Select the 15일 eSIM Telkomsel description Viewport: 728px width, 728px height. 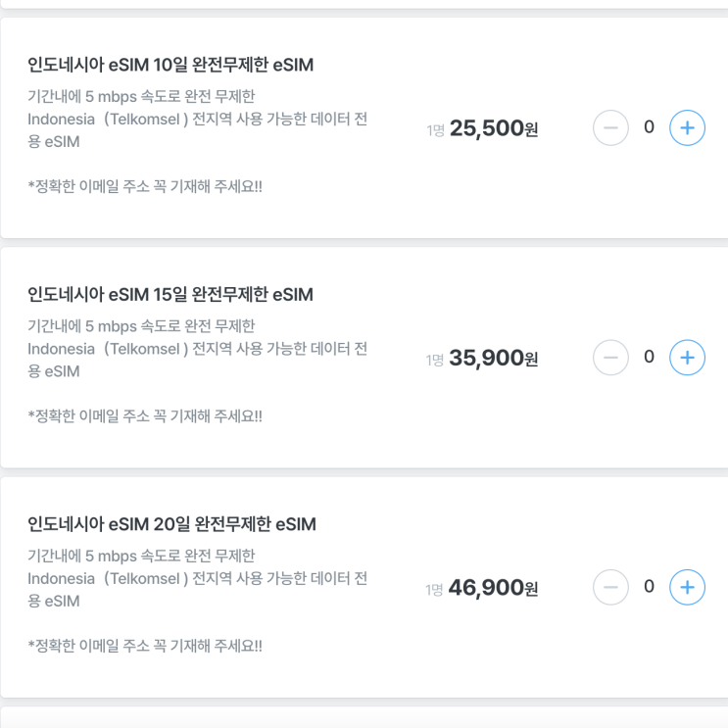coord(198,349)
